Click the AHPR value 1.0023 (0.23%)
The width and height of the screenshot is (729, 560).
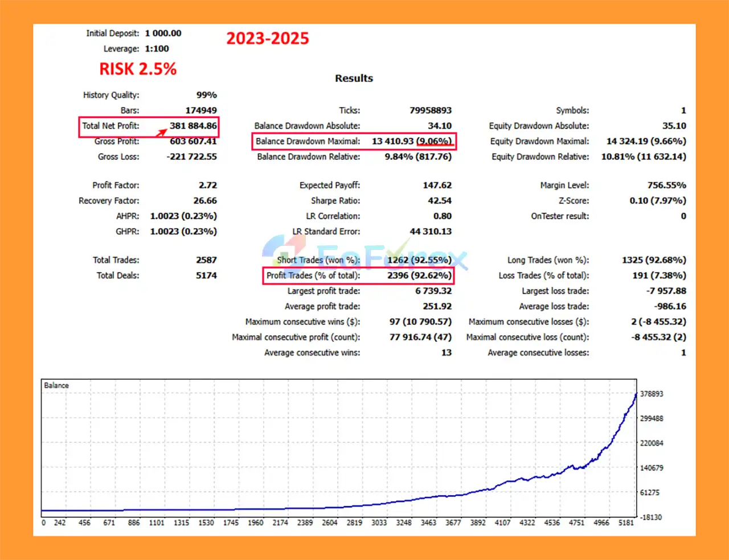coord(183,216)
